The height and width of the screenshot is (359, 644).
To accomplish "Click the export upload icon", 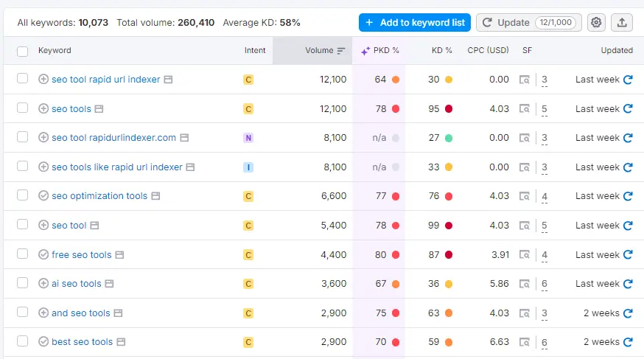I will pyautogui.click(x=622, y=23).
